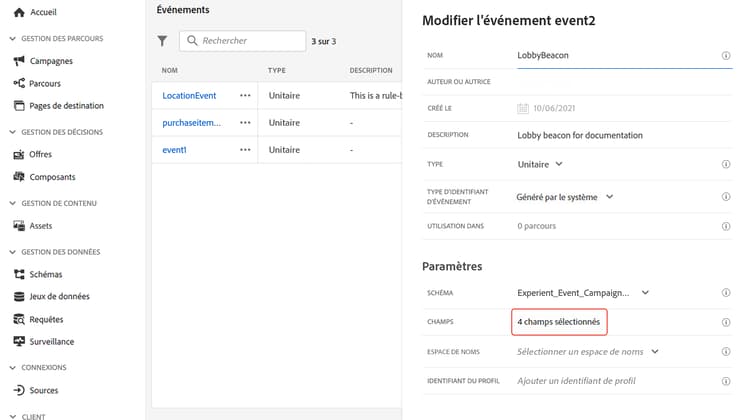Click the Requêtes icon
The width and height of the screenshot is (750, 420).
click(x=19, y=319)
